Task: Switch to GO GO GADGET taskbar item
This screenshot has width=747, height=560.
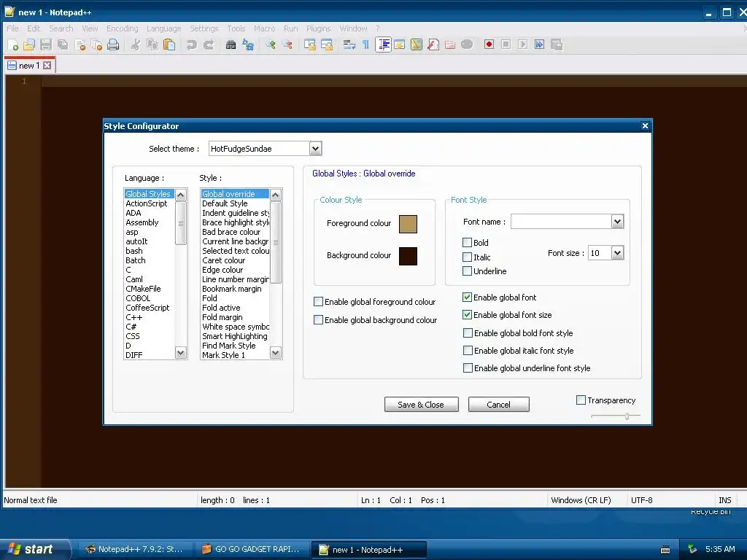Action: 252,549
